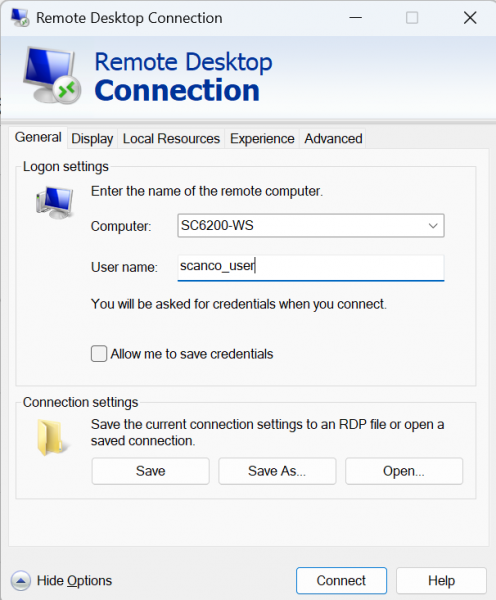
Task: Switch to the General tab
Action: pyautogui.click(x=38, y=137)
